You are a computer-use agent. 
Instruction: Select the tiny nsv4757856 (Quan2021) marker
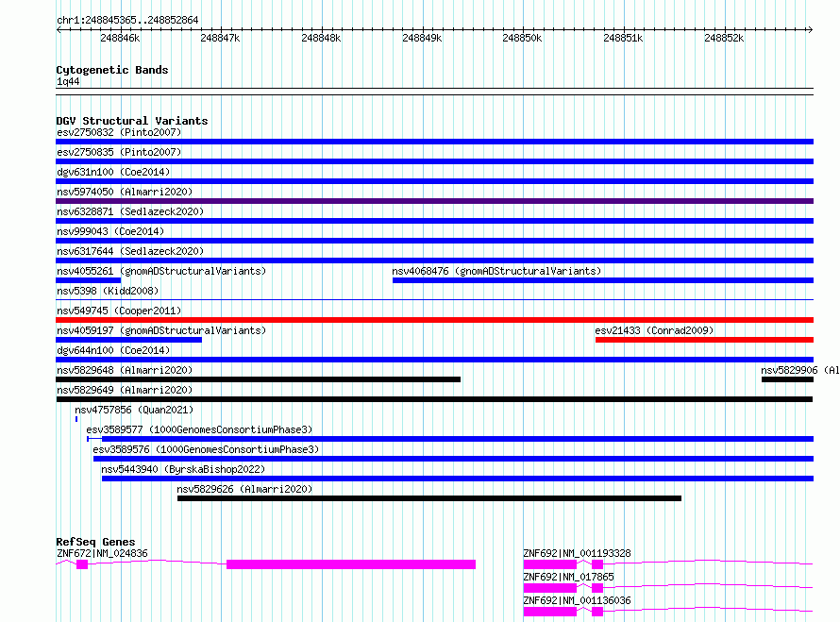[x=76, y=419]
